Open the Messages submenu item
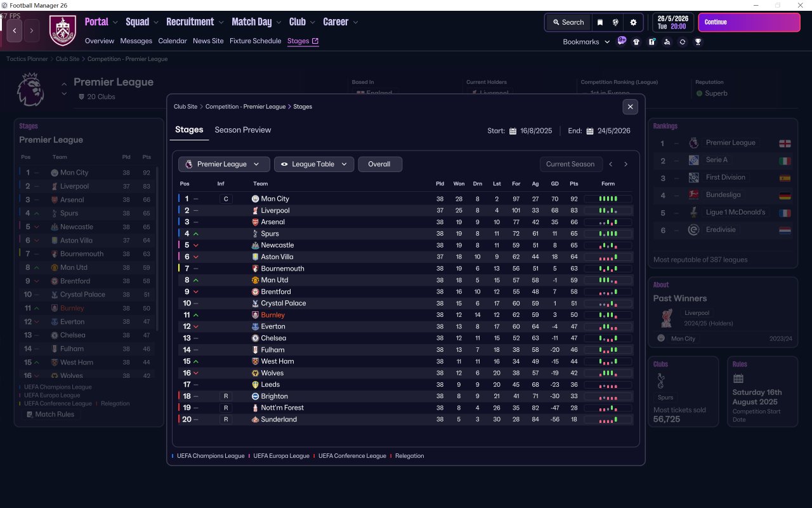This screenshot has height=508, width=812. (136, 41)
